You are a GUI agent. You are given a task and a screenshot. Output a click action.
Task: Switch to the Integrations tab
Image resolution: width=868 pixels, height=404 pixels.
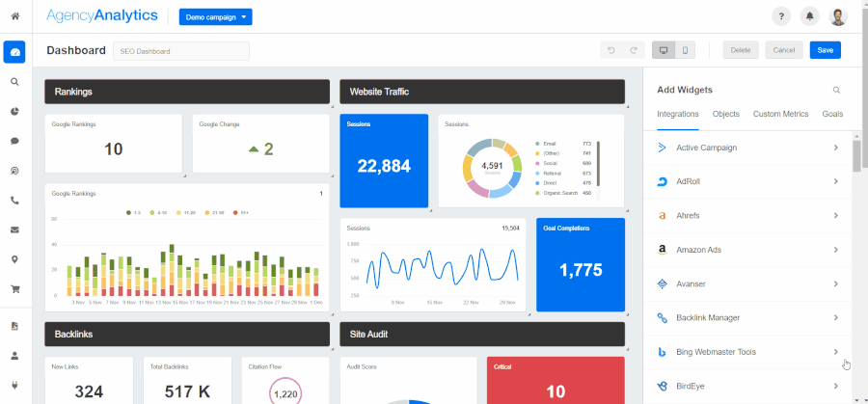click(678, 114)
